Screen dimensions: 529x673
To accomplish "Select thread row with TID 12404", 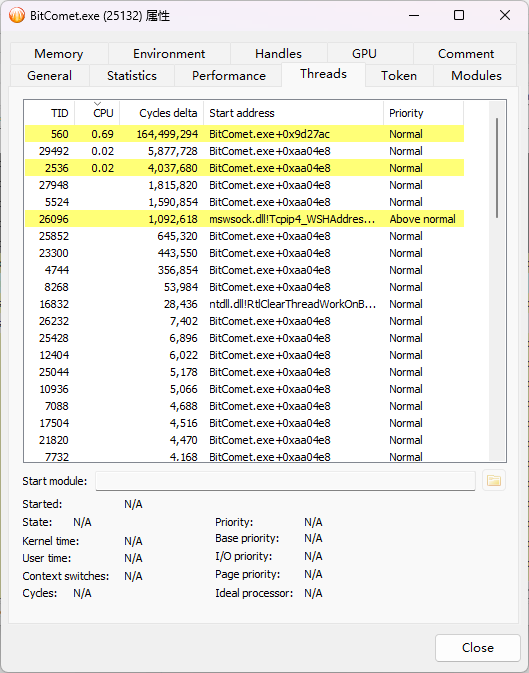I will point(244,355).
